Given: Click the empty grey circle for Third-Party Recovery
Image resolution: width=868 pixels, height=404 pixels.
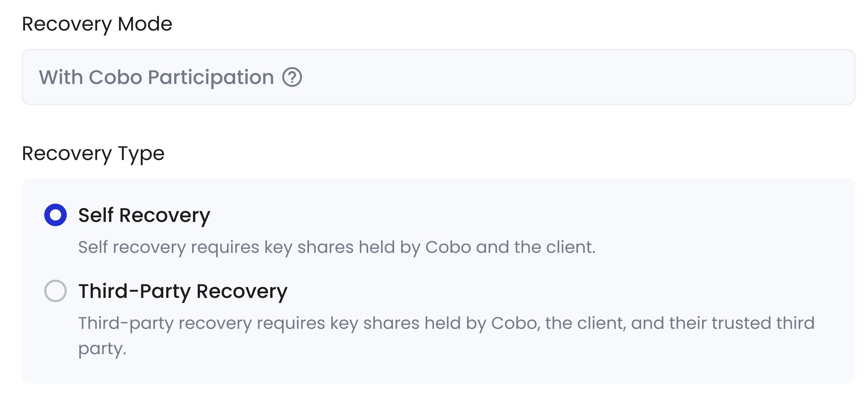Looking at the screenshot, I should (x=56, y=291).
